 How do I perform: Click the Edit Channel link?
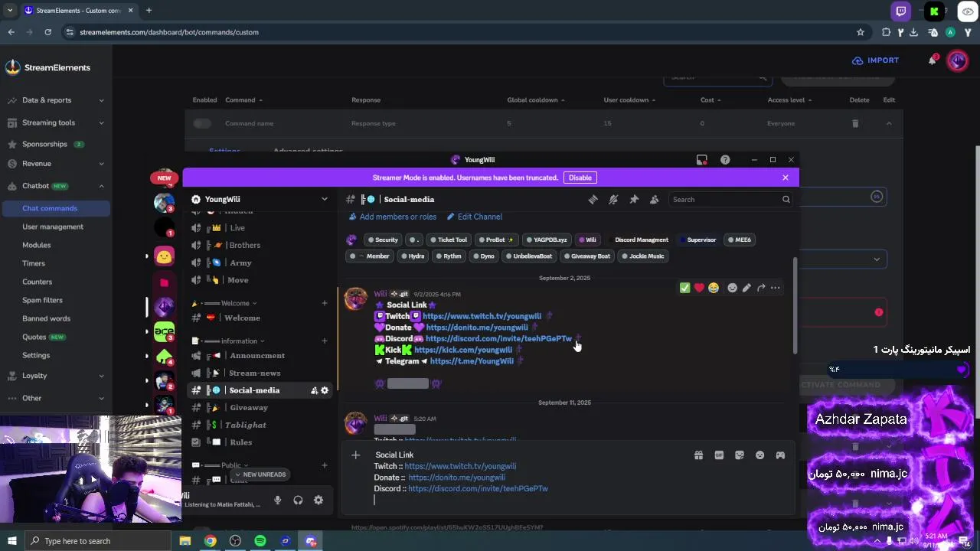pos(475,217)
